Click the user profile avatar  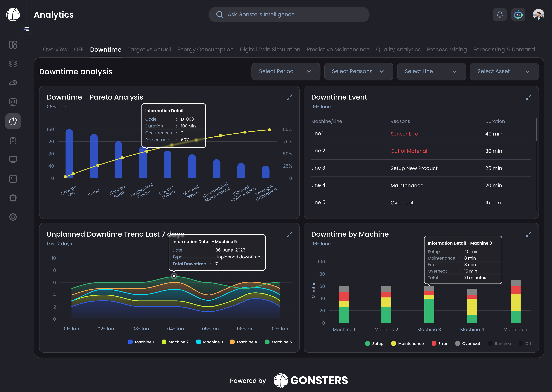coord(538,15)
